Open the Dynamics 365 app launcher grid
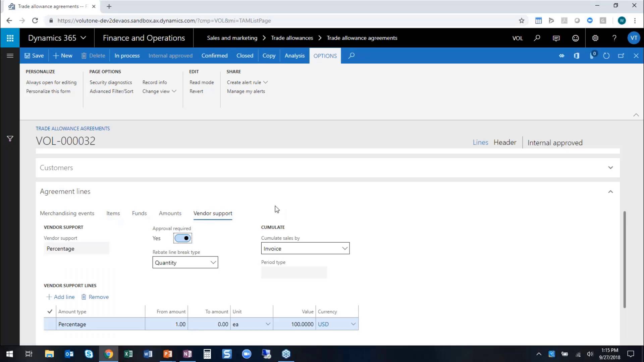Screen dimensions: 644x362 click(10, 38)
